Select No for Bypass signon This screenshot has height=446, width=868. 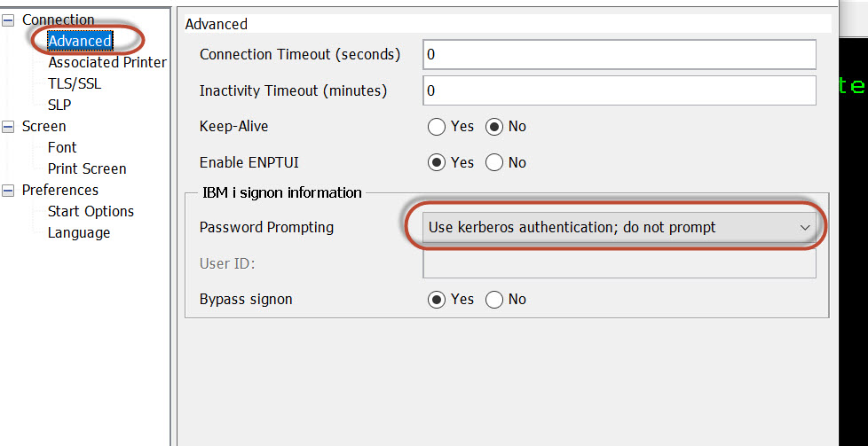(x=495, y=300)
